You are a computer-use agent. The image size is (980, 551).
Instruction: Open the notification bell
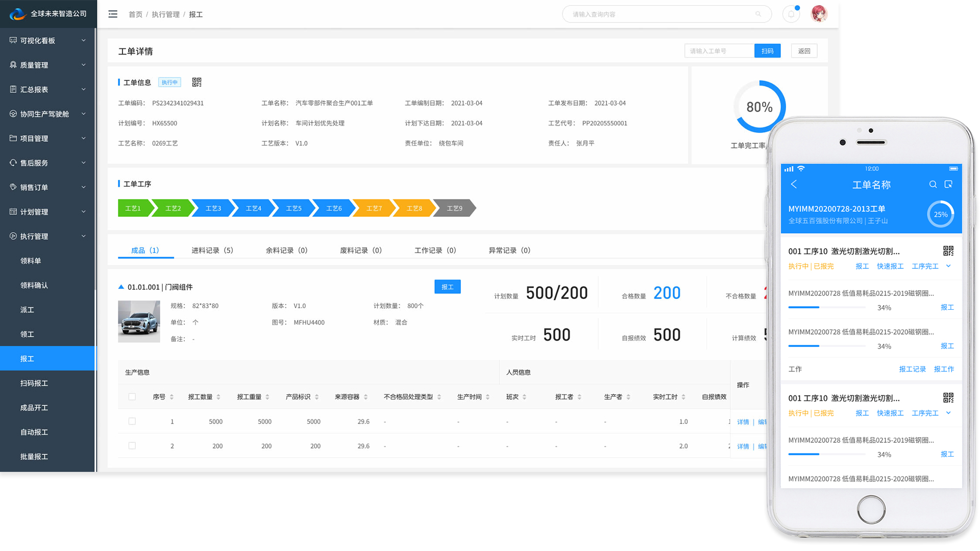[x=791, y=14]
